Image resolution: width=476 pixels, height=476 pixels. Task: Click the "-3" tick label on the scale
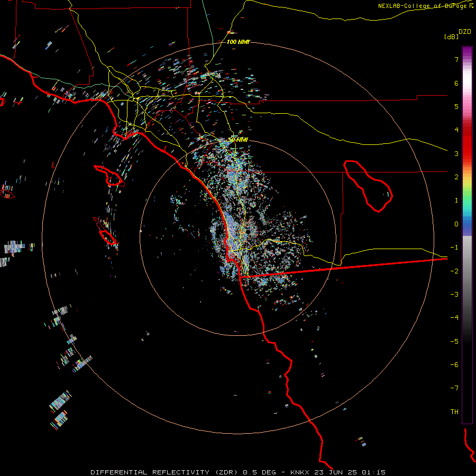pyautogui.click(x=454, y=295)
